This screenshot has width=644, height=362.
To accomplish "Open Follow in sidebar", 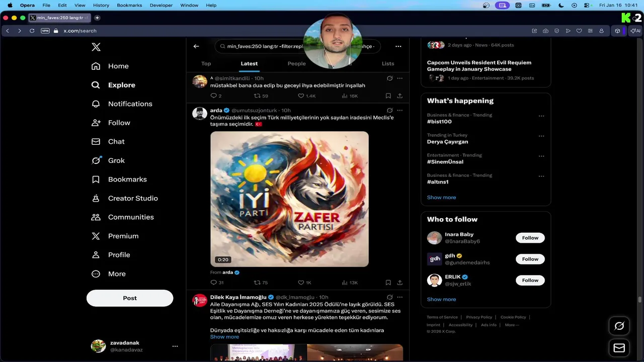I will [111, 123].
